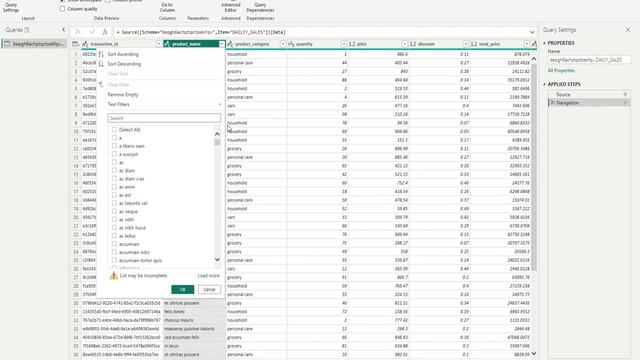Check the 'ac diam' checkbox
Viewport: 640px width, 360px height.
[x=114, y=170]
